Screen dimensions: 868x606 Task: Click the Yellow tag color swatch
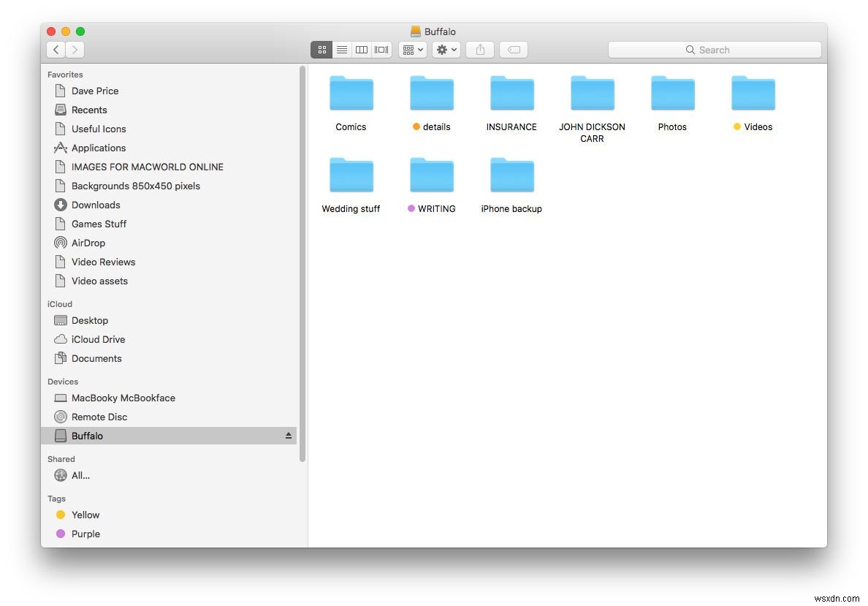(x=59, y=515)
